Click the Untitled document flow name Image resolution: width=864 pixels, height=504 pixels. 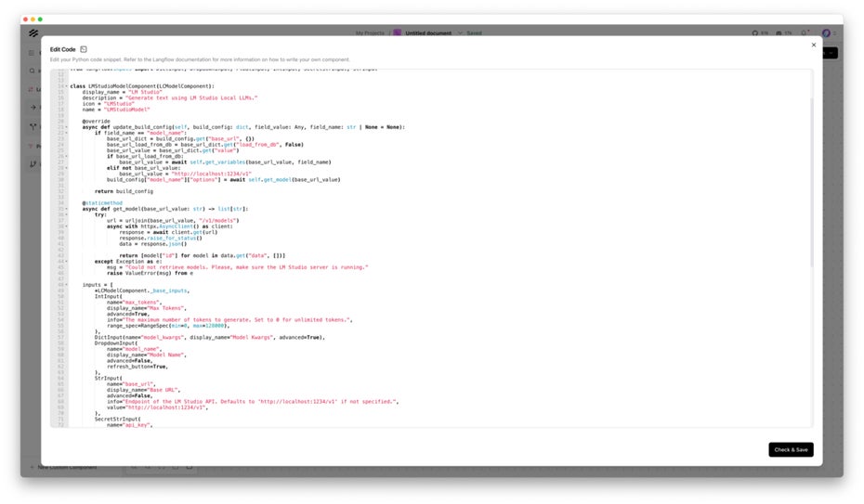[x=428, y=33]
